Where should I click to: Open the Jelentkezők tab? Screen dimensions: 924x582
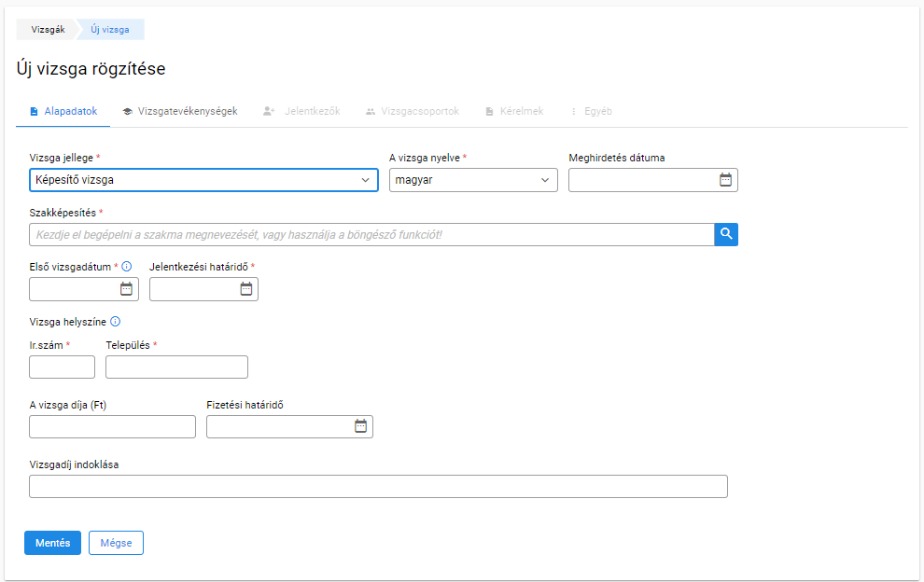(x=301, y=111)
